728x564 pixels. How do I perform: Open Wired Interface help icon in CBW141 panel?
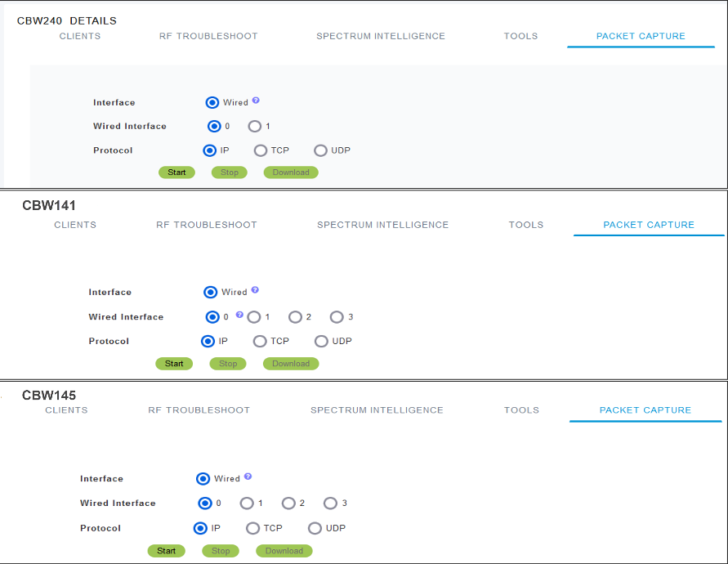239,315
